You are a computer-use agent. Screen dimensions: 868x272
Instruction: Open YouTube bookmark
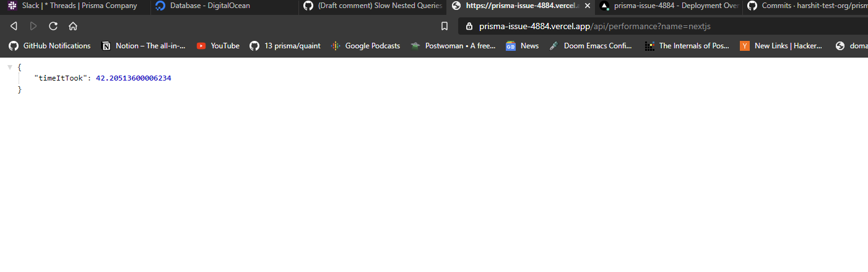coord(218,46)
